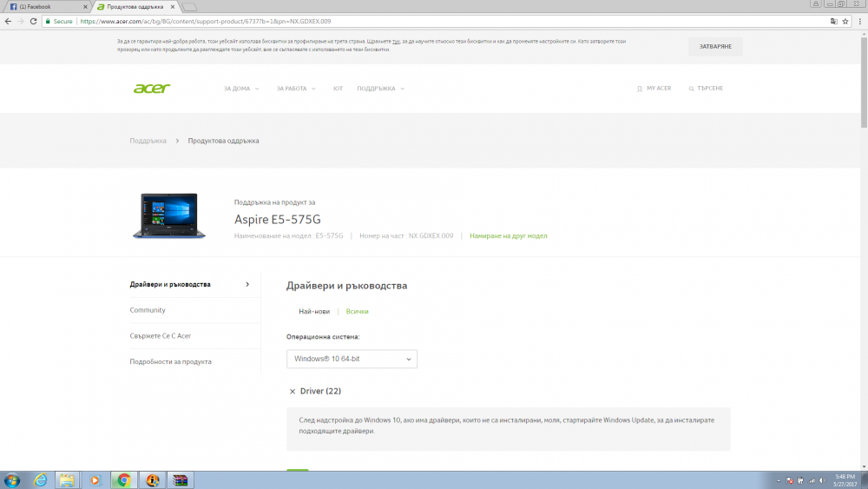Click the browser forward arrow
This screenshot has height=489, width=868.
[x=21, y=21]
